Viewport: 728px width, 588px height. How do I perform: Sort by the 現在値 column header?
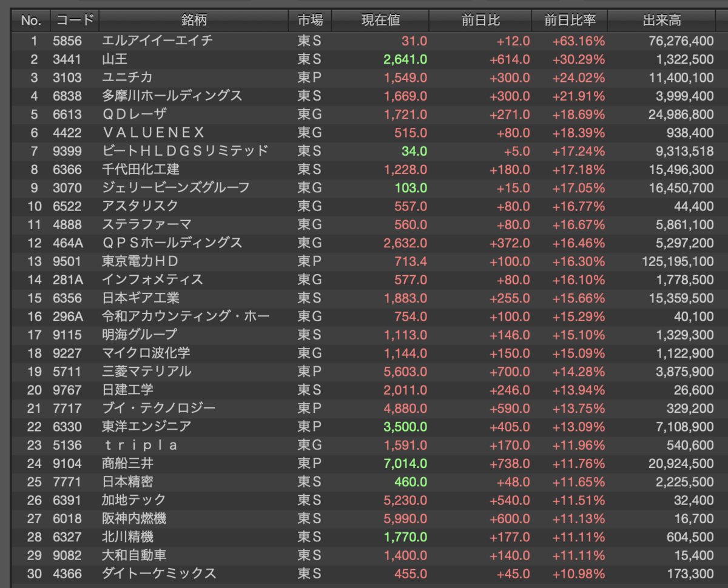[380, 20]
